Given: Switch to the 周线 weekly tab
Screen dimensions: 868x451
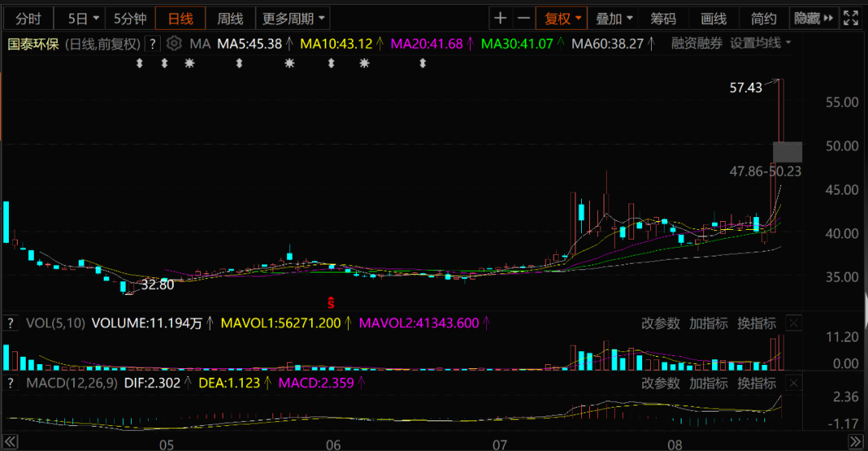Looking at the screenshot, I should point(231,18).
